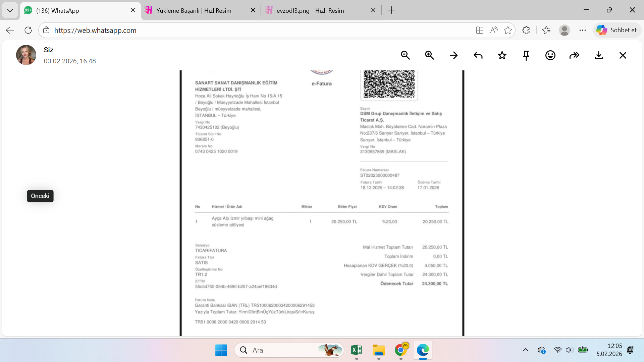Click the sender's profile photo
Screen dimensions: 644x362
click(x=26, y=55)
